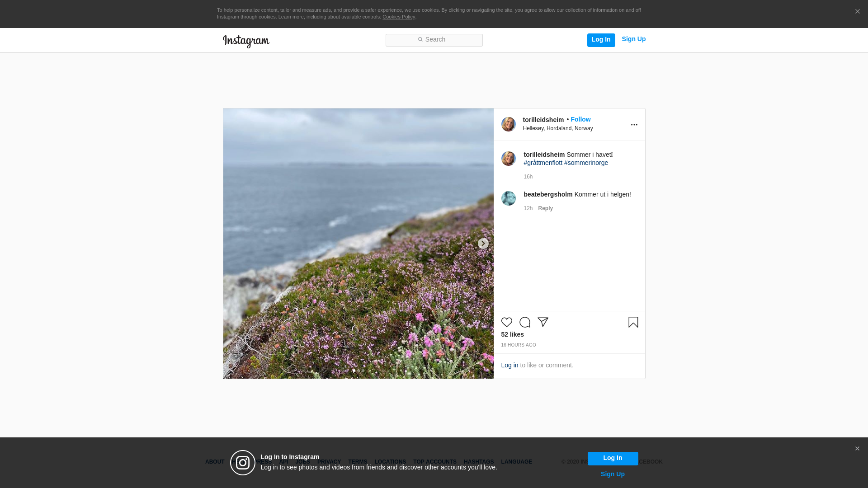Image resolution: width=868 pixels, height=488 pixels.
Task: Click the comment speech bubble icon
Action: coord(524,322)
